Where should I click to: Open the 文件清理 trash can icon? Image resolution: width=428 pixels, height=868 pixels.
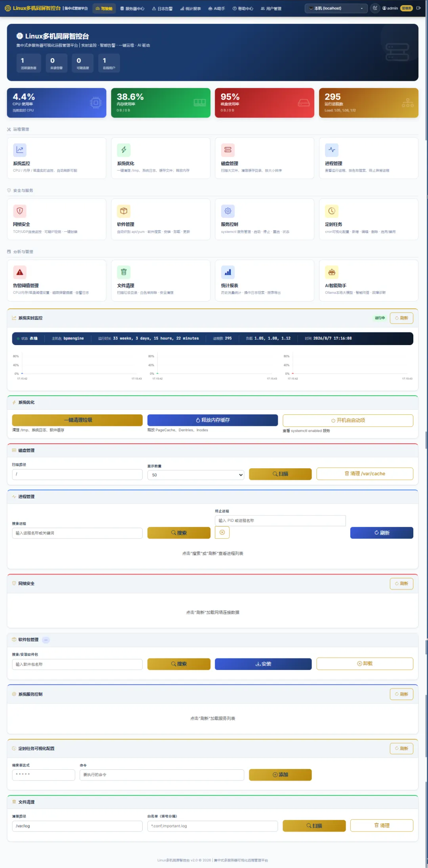coord(124,272)
